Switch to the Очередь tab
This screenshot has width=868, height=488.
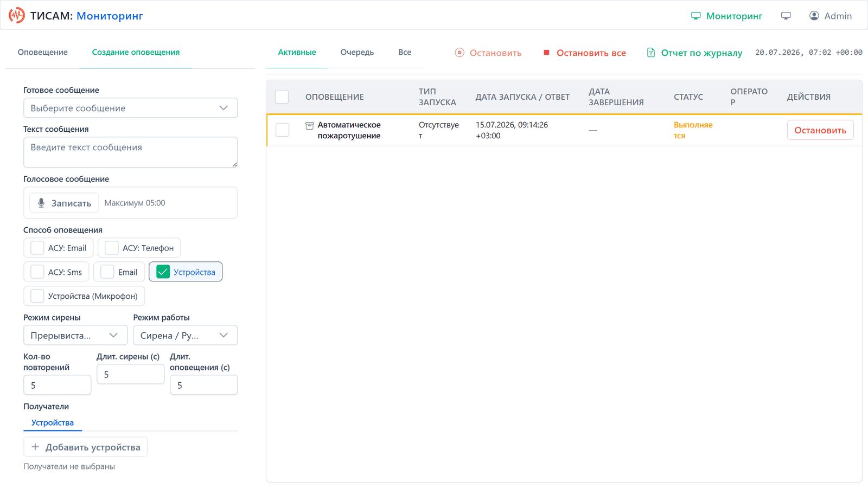coord(357,52)
